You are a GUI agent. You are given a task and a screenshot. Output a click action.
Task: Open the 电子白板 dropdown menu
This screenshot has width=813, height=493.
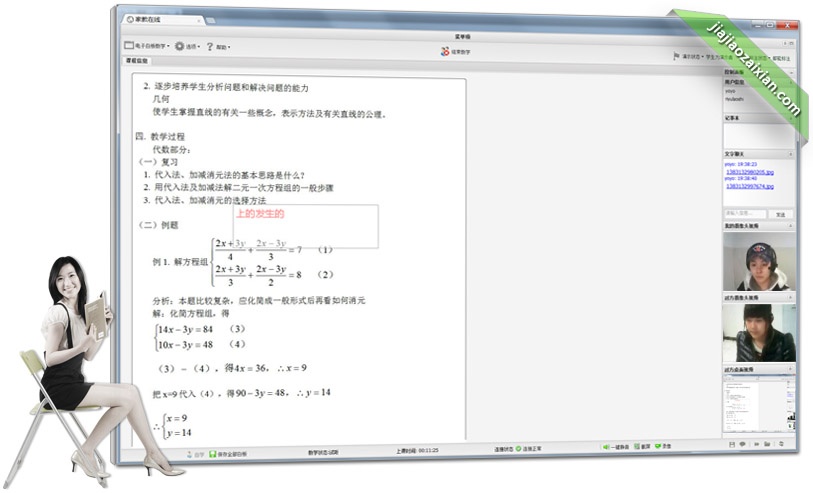(152, 46)
